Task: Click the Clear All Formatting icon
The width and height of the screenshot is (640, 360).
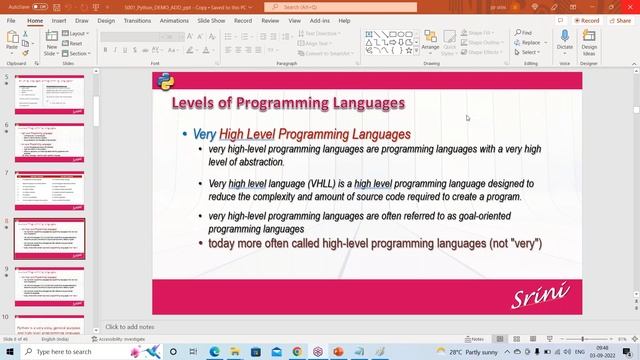Action: pos(212,37)
